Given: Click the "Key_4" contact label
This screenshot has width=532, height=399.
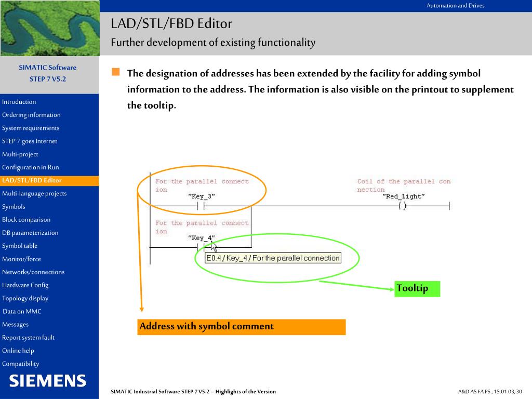Looking at the screenshot, I should 202,238.
